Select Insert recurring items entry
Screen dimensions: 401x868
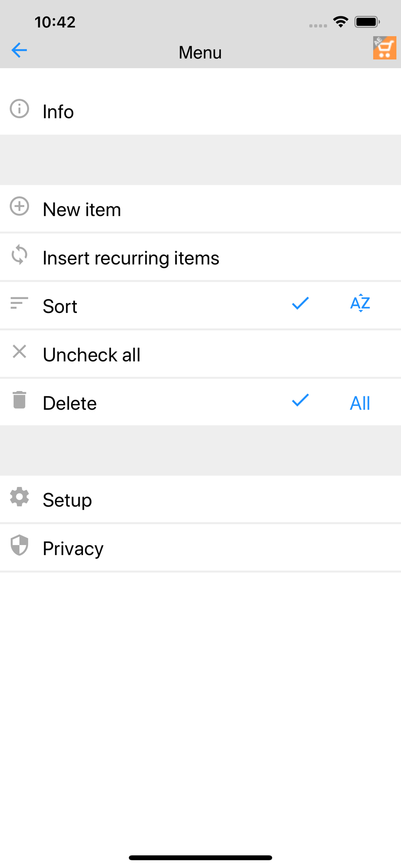pos(200,257)
